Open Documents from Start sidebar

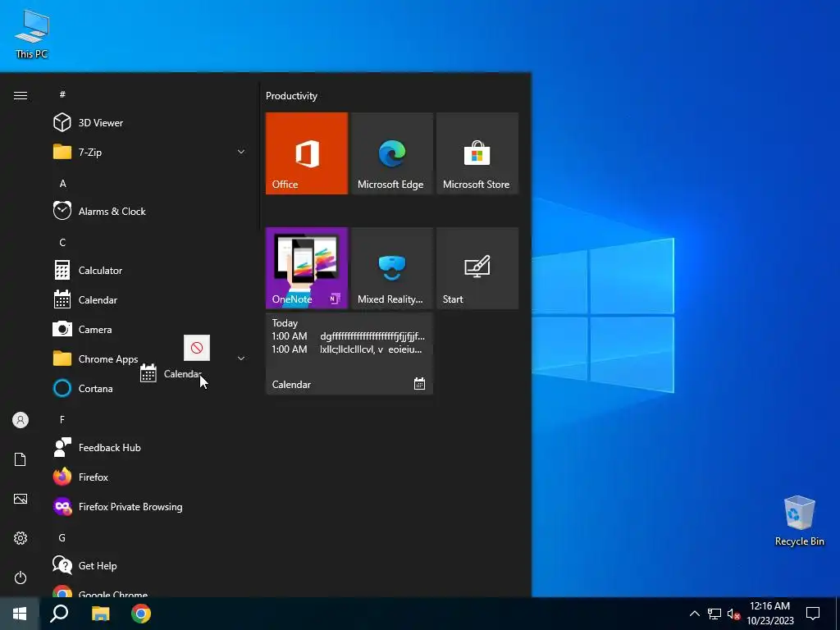point(21,459)
